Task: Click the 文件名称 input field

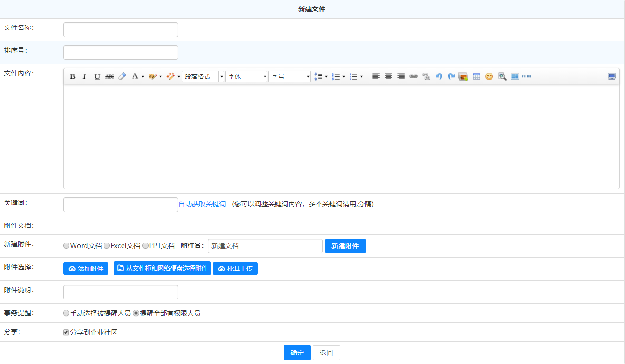Action: point(121,29)
